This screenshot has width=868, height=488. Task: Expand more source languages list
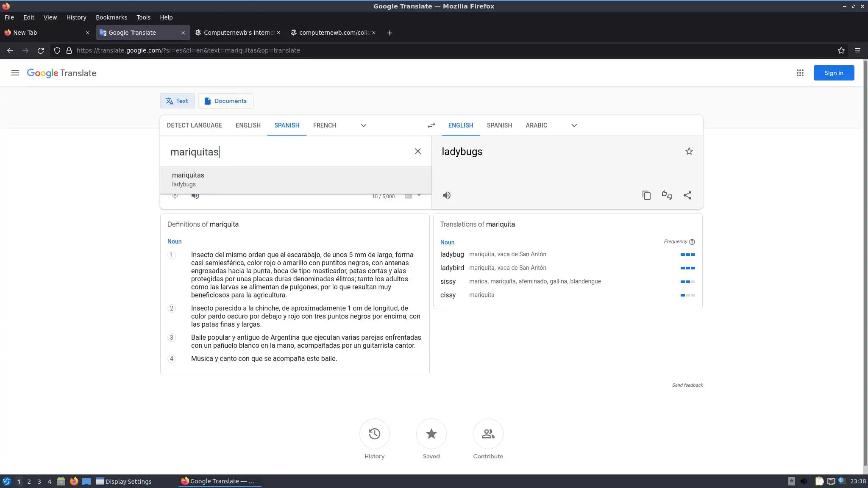[x=363, y=125]
